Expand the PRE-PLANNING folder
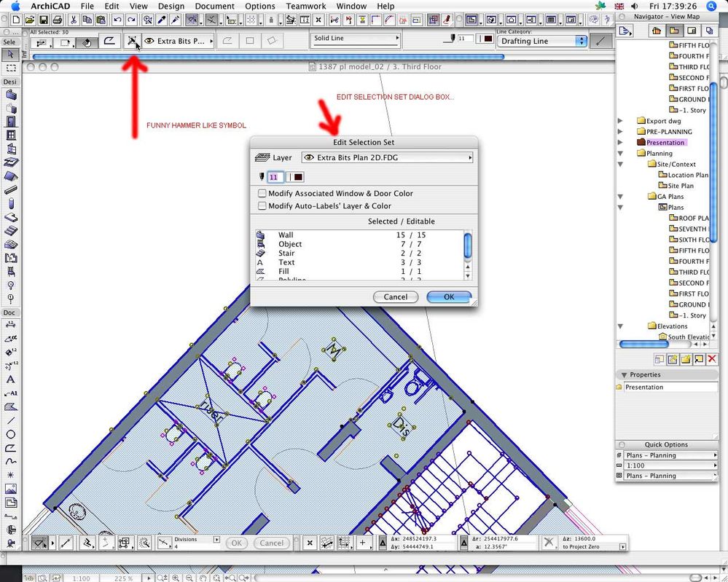 click(620, 131)
